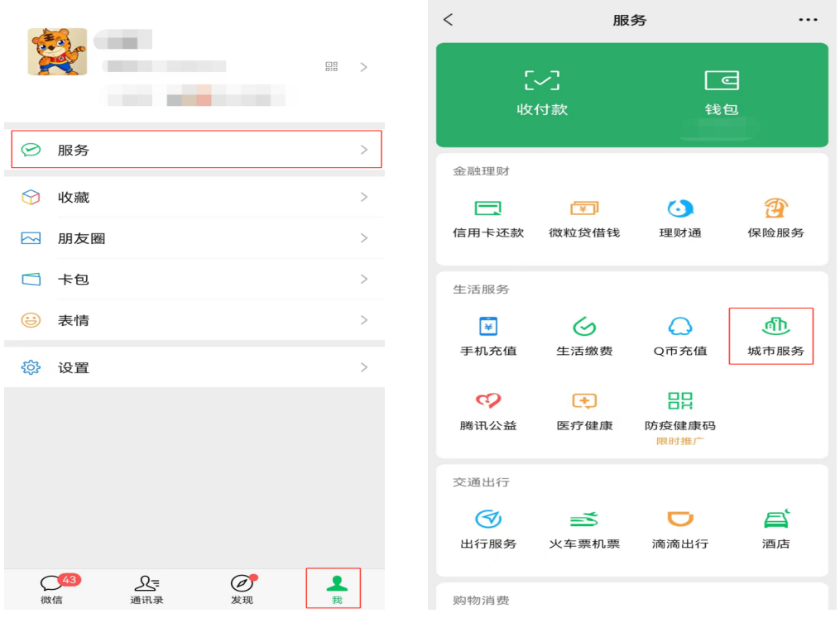This screenshot has height=618, width=840.
Task: Switch to the 我 profile tab
Action: click(337, 589)
